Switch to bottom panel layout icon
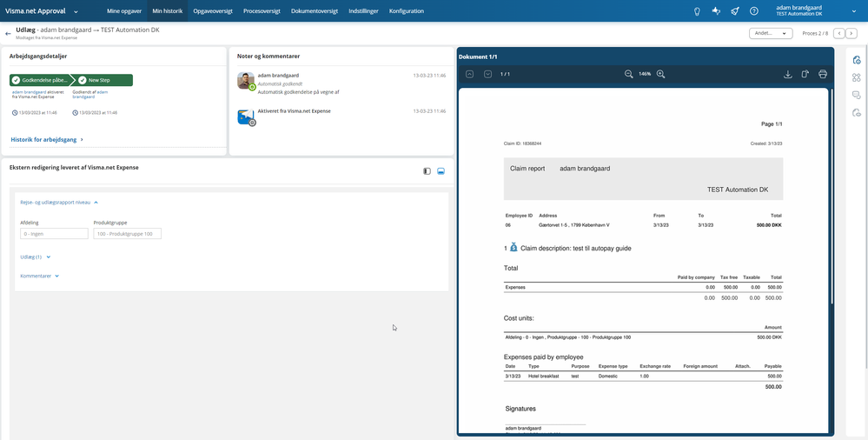The image size is (868, 440). tap(441, 171)
